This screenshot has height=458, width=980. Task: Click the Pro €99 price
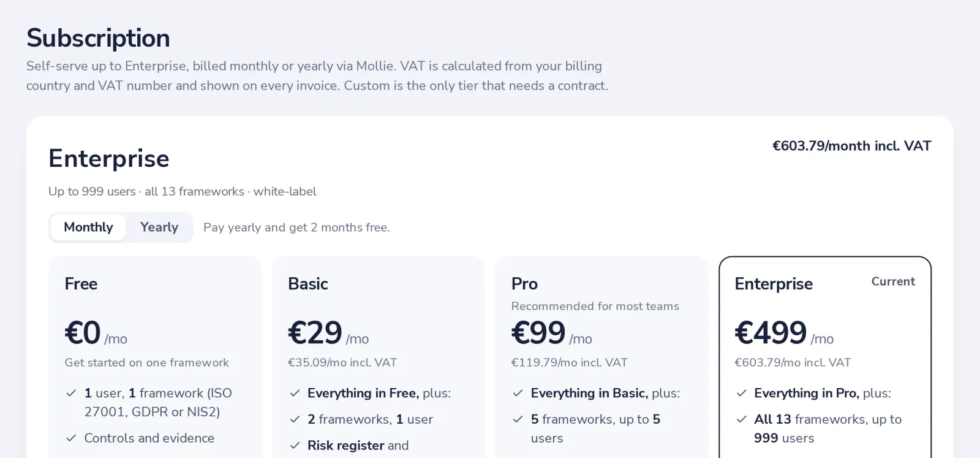coord(538,333)
